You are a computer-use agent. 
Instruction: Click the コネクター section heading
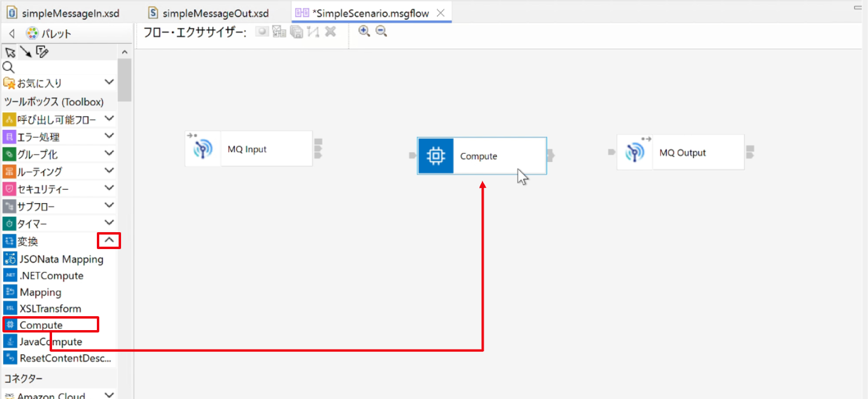click(24, 378)
